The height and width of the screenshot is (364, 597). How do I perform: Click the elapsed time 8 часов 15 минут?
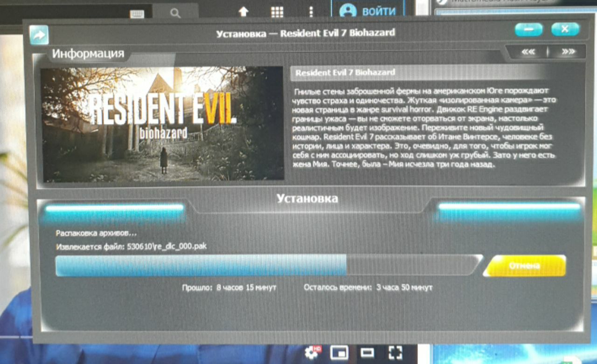coord(246,288)
